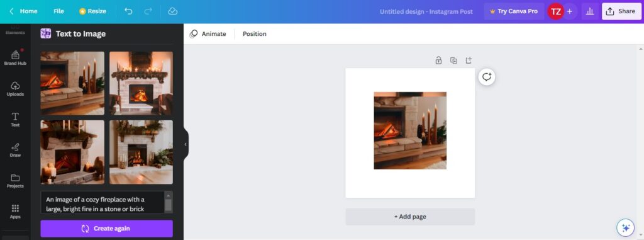
Task: Open the TZ profile avatar
Action: 556,11
